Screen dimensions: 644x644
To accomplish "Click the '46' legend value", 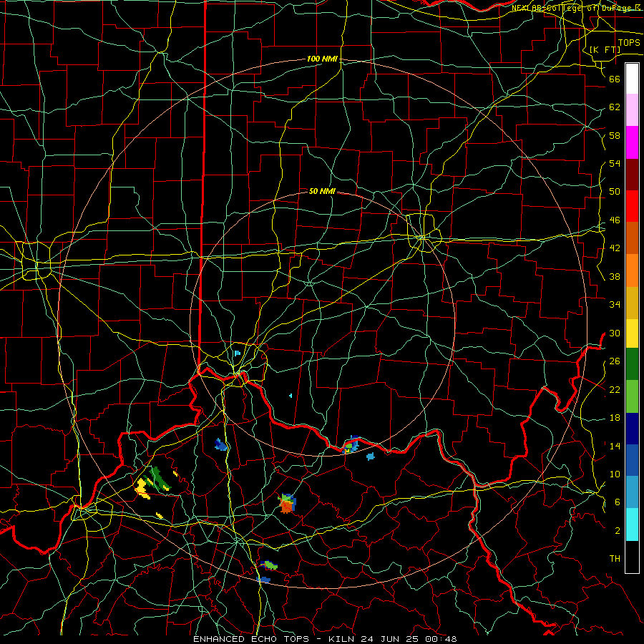I will tap(615, 220).
